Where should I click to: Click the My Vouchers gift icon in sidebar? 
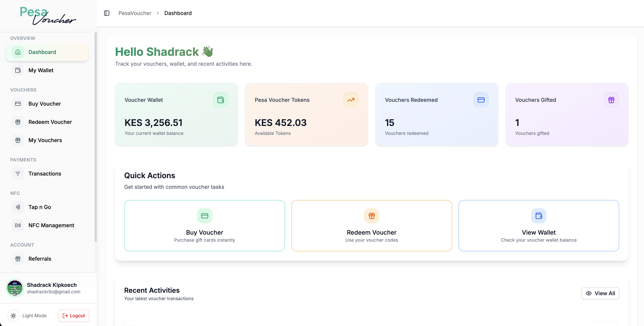coord(18,140)
